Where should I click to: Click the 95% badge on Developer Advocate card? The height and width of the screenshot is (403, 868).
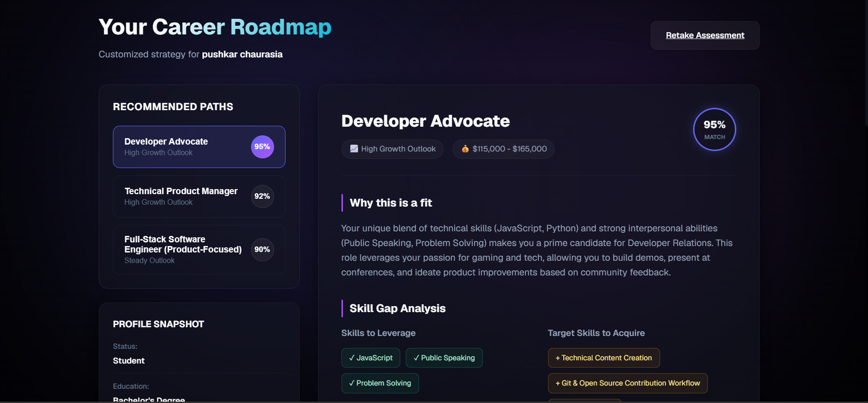tap(262, 147)
